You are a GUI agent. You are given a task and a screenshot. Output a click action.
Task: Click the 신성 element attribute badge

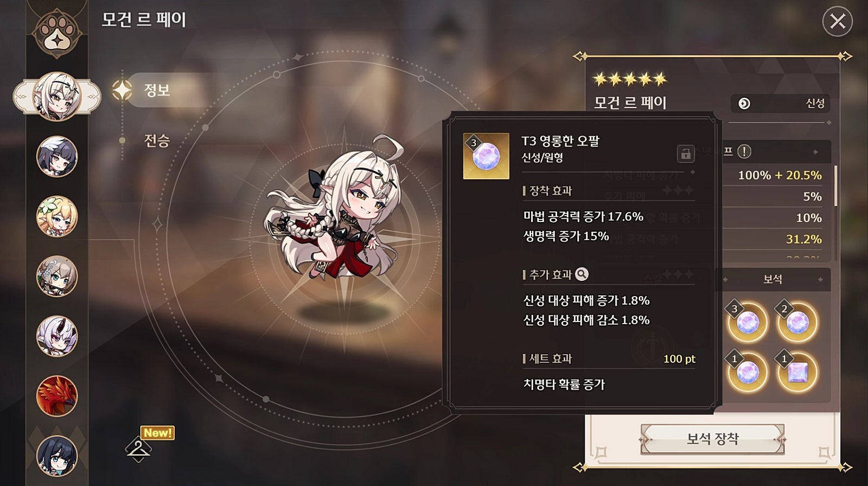point(780,103)
